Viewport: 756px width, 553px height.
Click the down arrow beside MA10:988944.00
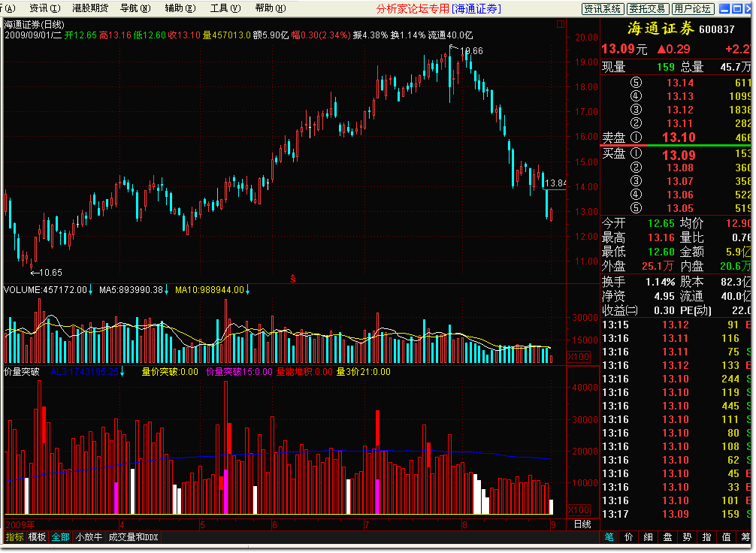(x=247, y=290)
